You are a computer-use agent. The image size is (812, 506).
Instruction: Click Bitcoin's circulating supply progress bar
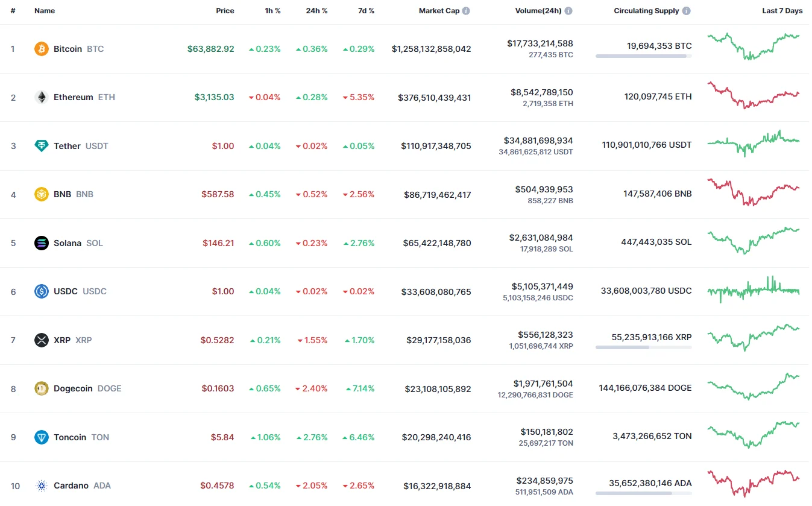[643, 56]
